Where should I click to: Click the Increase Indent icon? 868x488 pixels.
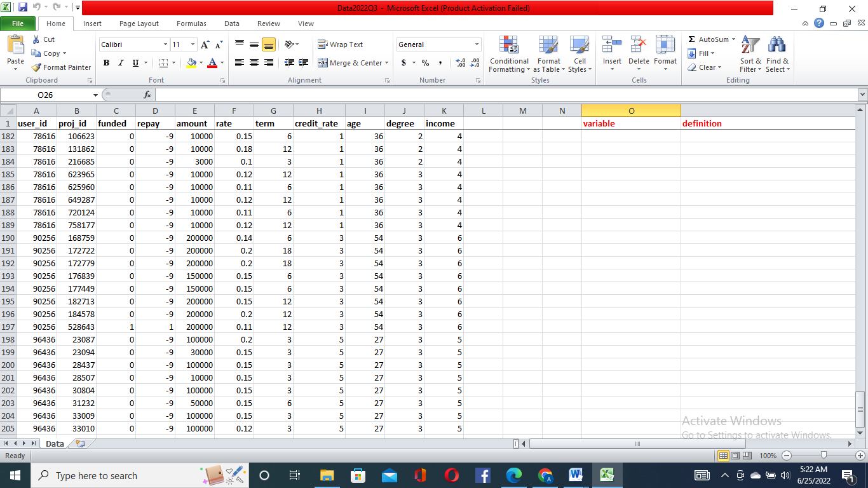[304, 63]
